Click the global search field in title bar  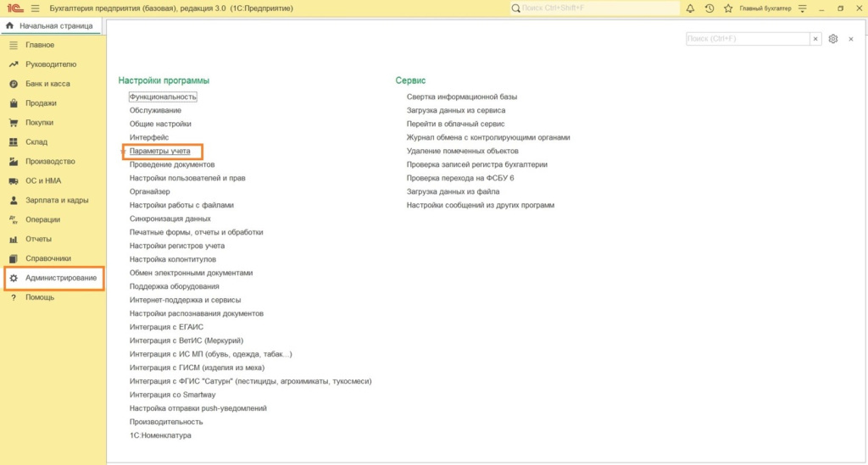[594, 8]
